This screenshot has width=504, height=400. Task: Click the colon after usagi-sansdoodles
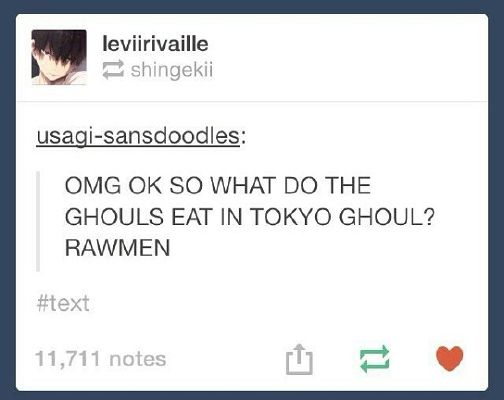(x=244, y=138)
